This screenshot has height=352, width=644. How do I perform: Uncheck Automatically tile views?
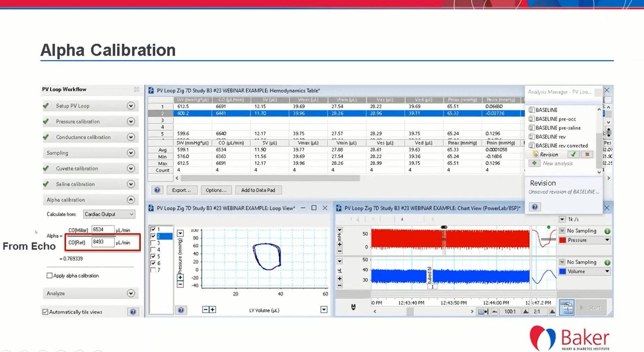click(x=45, y=312)
